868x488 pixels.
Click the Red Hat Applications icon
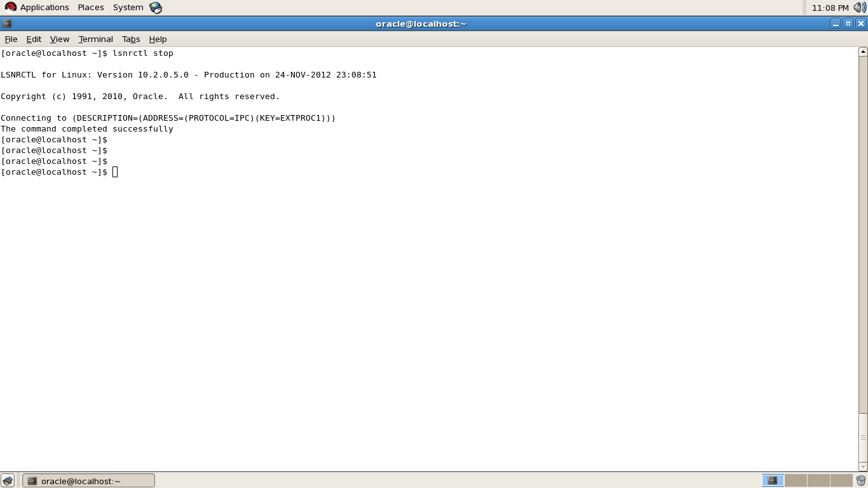[x=10, y=8]
